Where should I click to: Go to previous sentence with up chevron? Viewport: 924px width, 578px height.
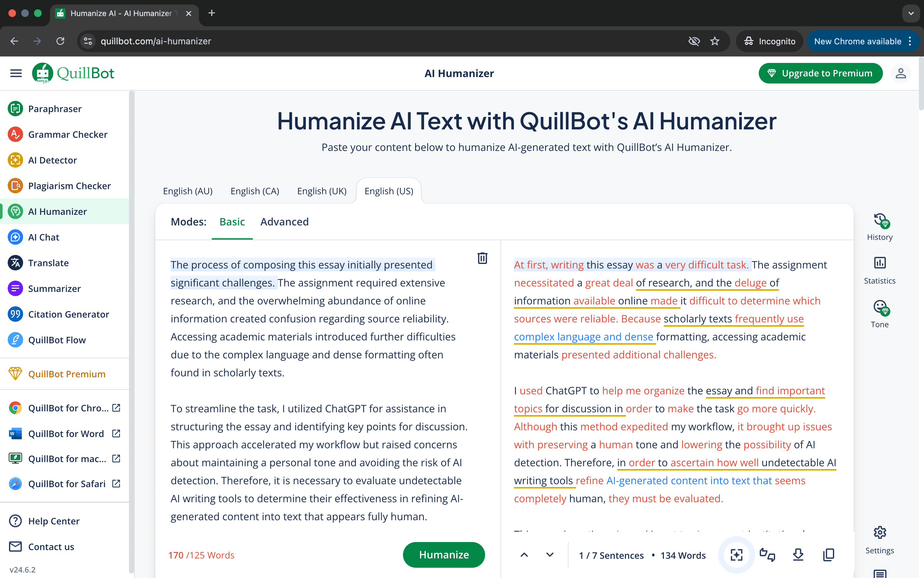[524, 555]
